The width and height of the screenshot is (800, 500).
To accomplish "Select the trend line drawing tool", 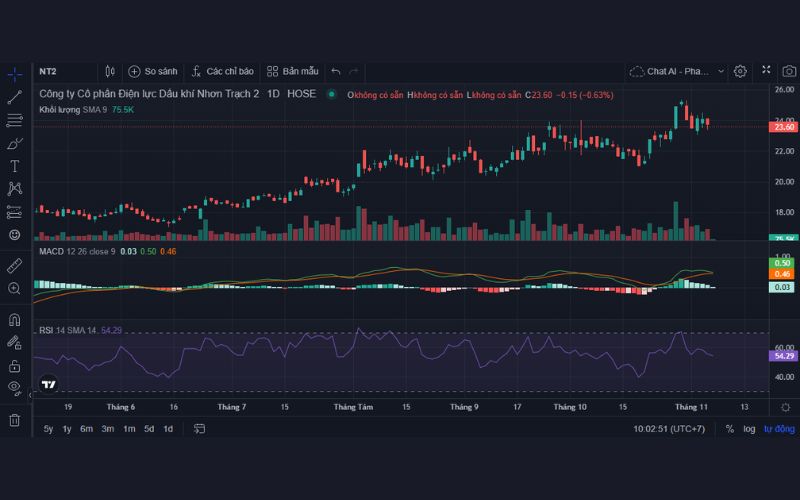I will pos(14,97).
